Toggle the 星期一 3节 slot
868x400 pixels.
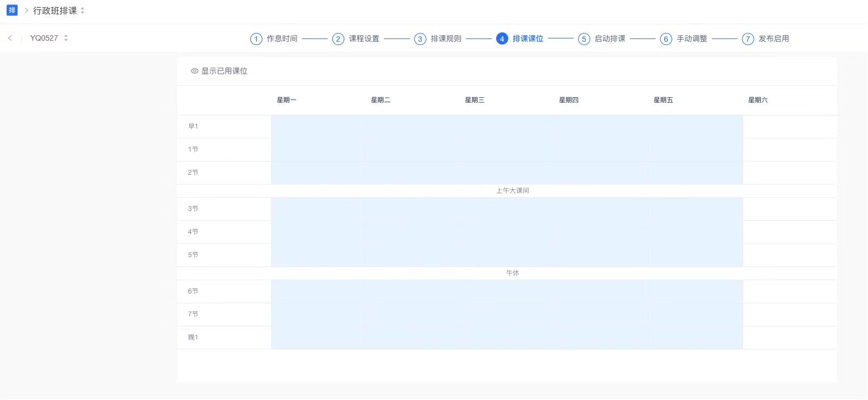[x=318, y=209]
